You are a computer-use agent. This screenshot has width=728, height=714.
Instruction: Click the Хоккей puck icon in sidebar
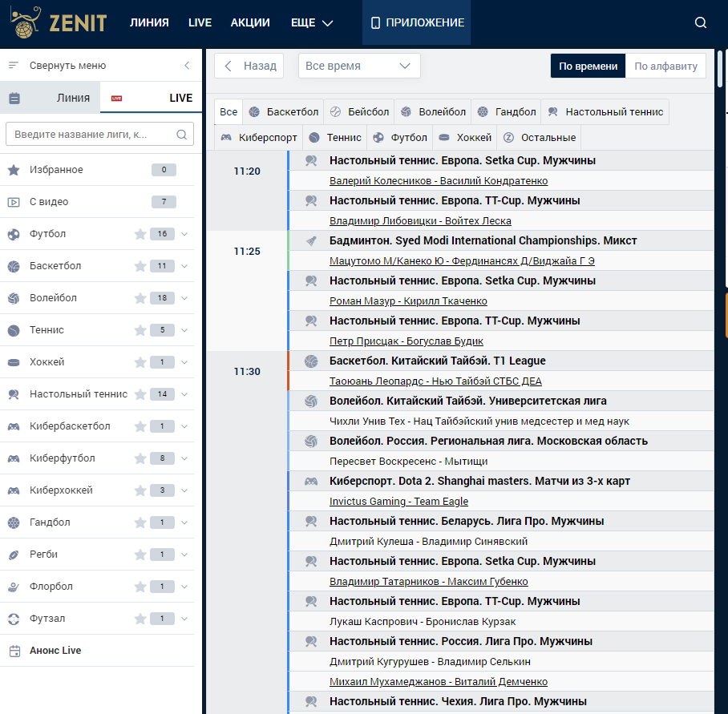pyautogui.click(x=14, y=362)
